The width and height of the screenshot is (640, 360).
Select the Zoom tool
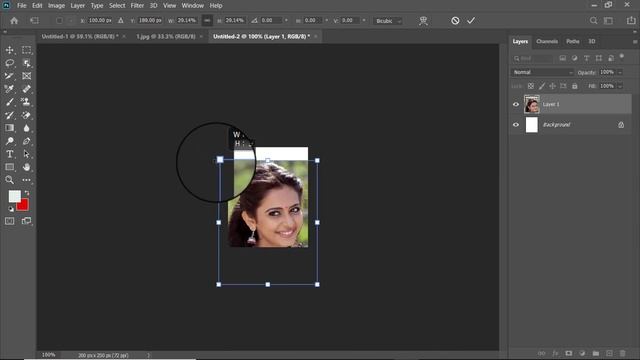point(9,180)
